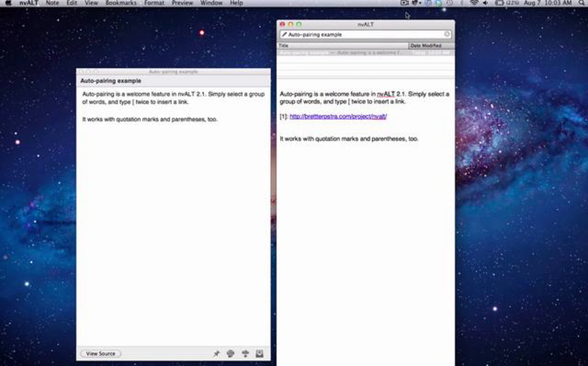Open the Preview menu
588x366 pixels.
click(x=182, y=3)
